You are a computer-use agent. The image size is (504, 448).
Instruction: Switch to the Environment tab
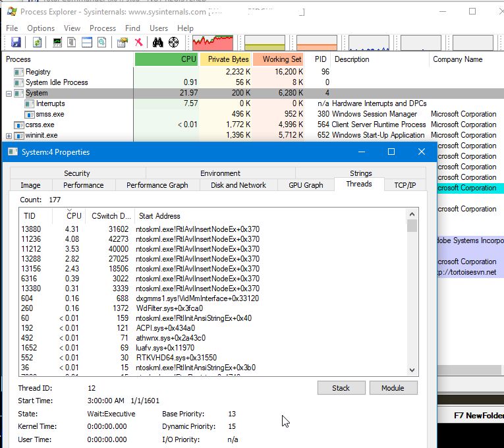(220, 173)
